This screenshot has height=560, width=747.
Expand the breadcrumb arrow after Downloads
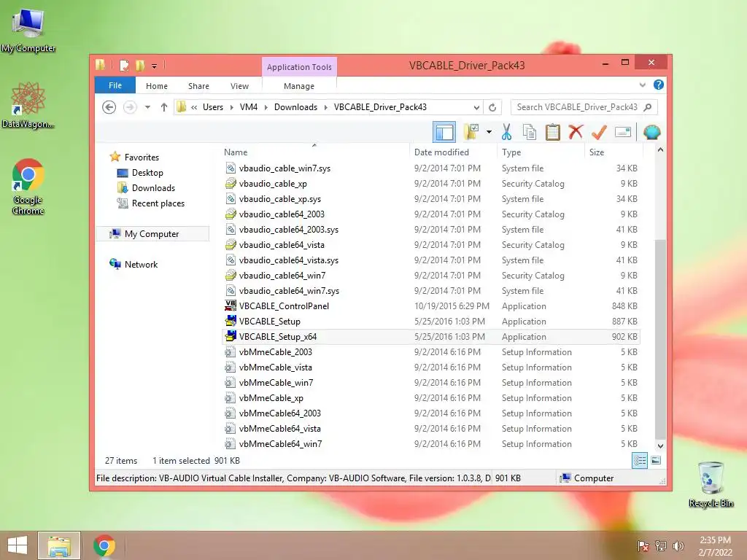tap(325, 108)
